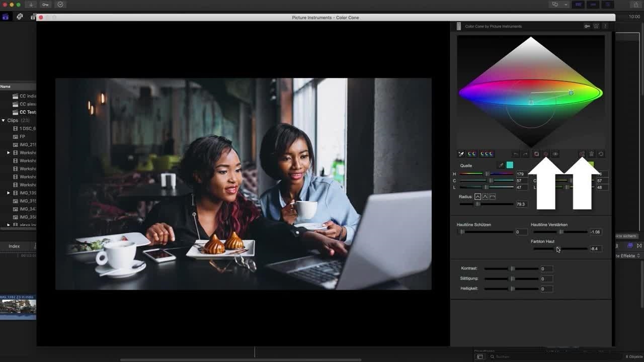Collapse the Clips folder disclosure triangle

[4, 121]
